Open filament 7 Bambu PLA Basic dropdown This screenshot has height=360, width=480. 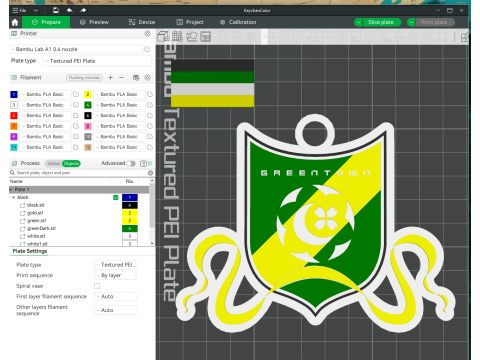click(45, 126)
